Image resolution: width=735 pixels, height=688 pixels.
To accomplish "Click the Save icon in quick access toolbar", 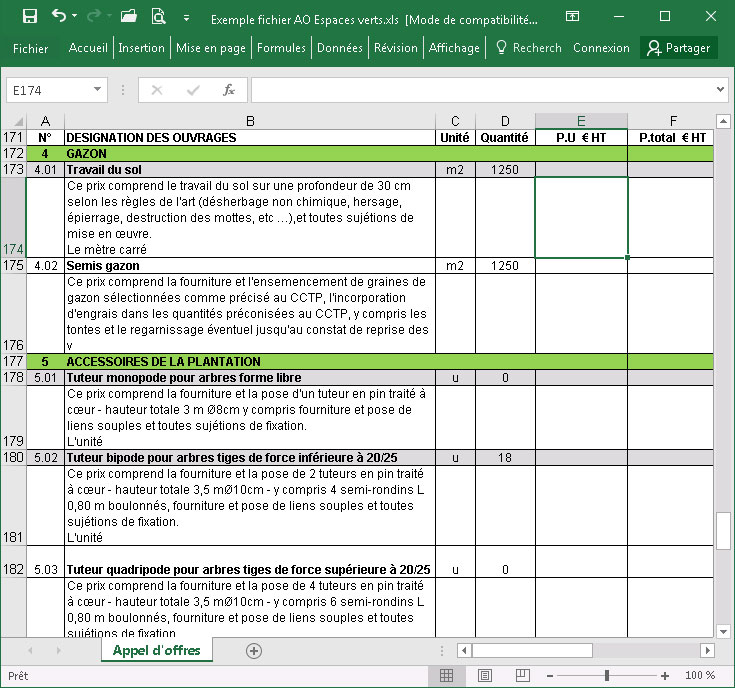I will click(30, 17).
